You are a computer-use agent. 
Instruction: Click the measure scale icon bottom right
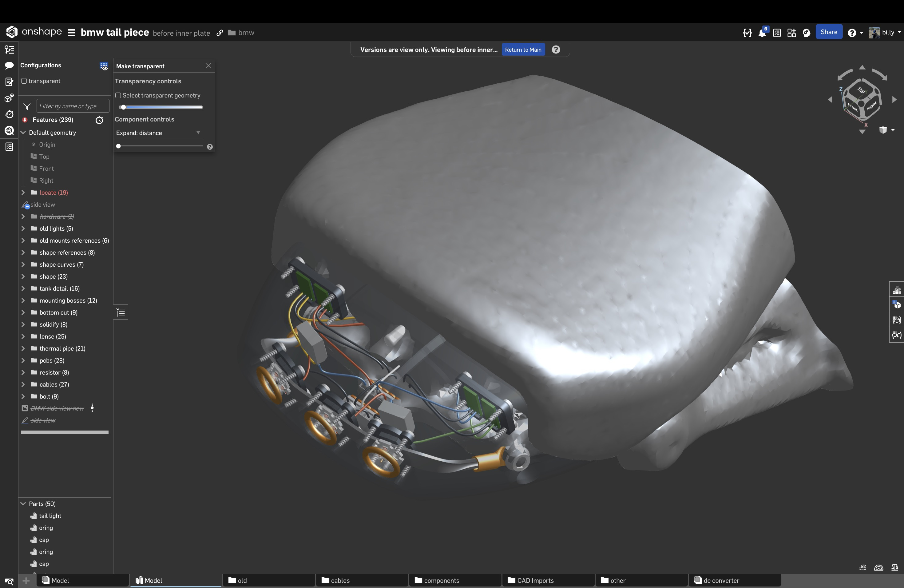(894, 567)
